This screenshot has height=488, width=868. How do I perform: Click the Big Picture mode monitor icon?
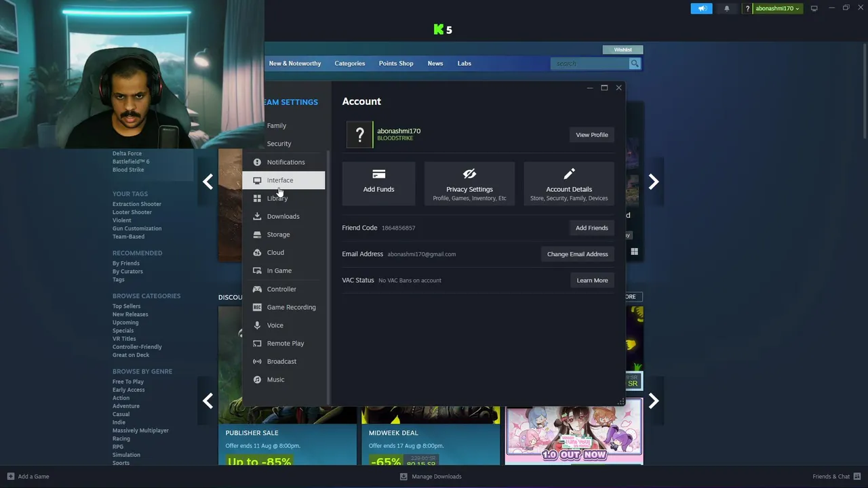coord(814,8)
